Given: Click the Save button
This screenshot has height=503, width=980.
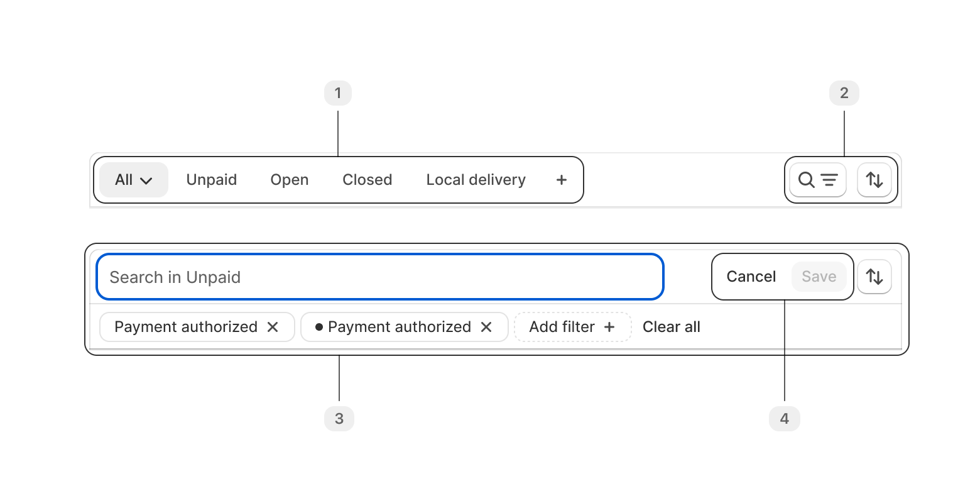Looking at the screenshot, I should pyautogui.click(x=819, y=277).
